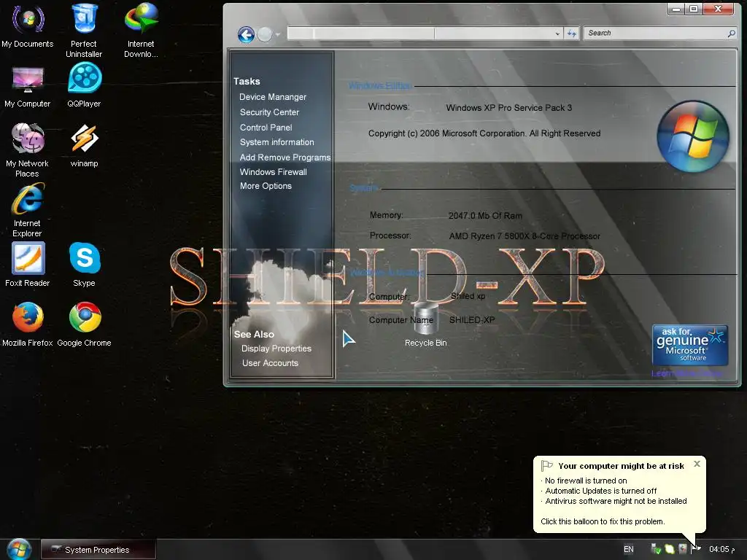The width and height of the screenshot is (747, 560).
Task: Click the See Also heading
Action: click(x=254, y=334)
